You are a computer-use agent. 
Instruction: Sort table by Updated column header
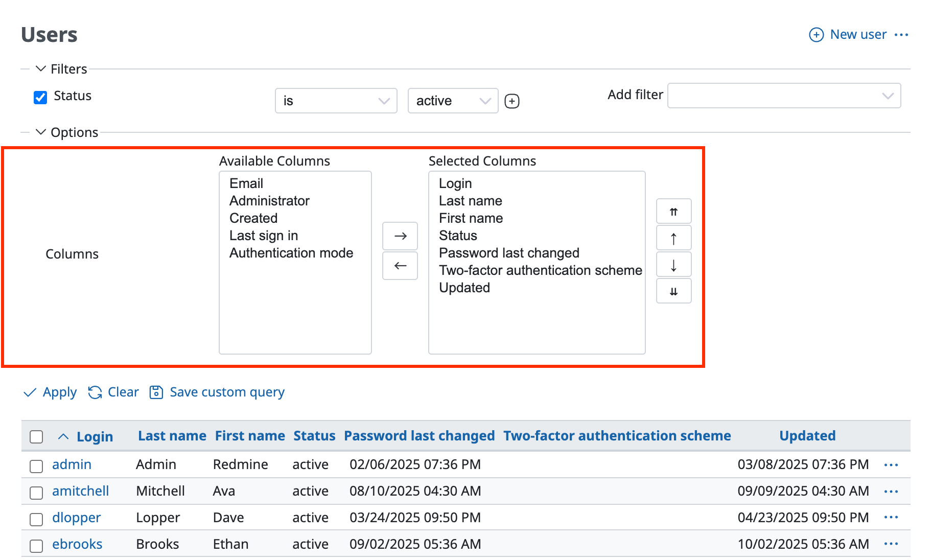[x=807, y=436]
